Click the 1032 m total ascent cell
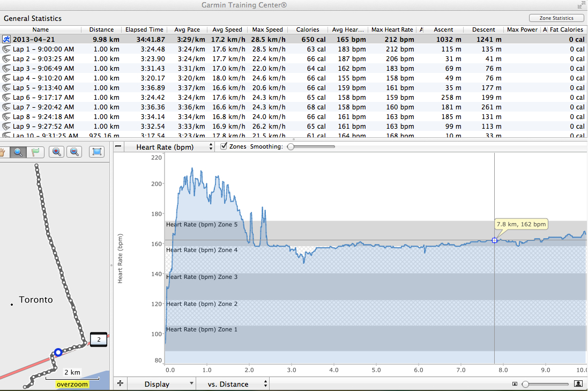The height and width of the screenshot is (391, 588). point(448,39)
